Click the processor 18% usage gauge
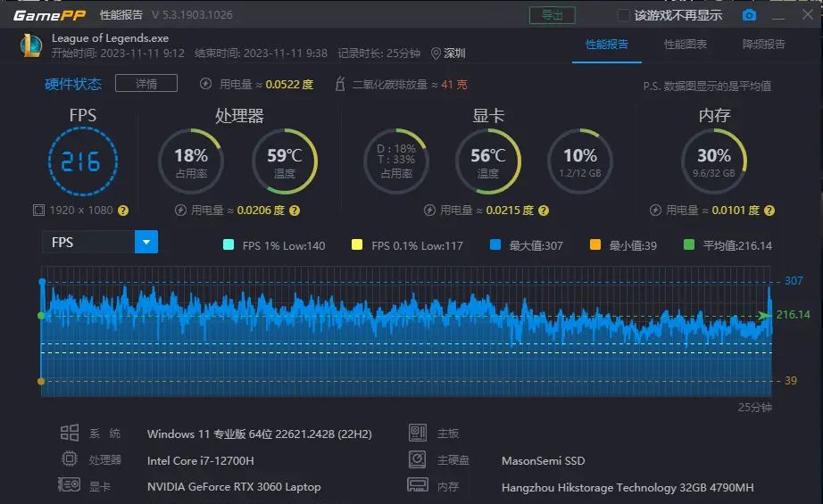The width and height of the screenshot is (823, 504). [191, 161]
